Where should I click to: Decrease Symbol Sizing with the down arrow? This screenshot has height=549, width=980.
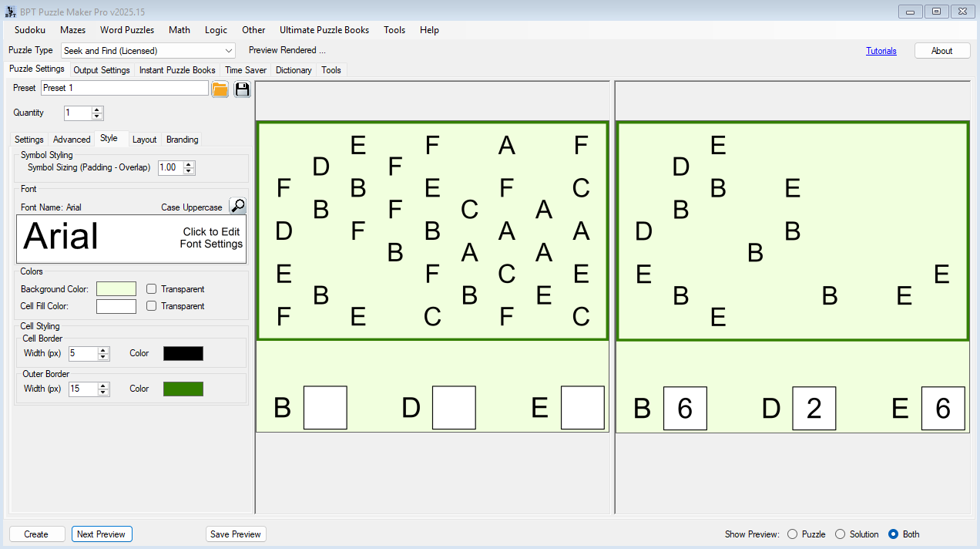click(189, 171)
